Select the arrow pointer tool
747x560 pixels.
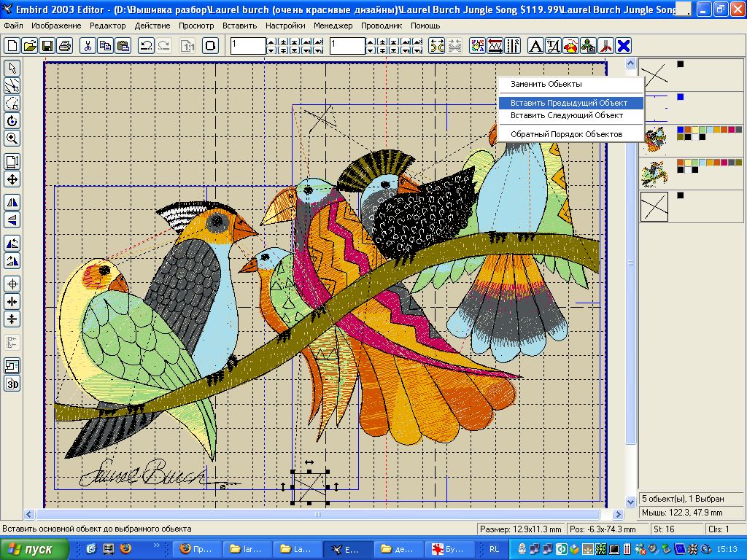pyautogui.click(x=12, y=68)
